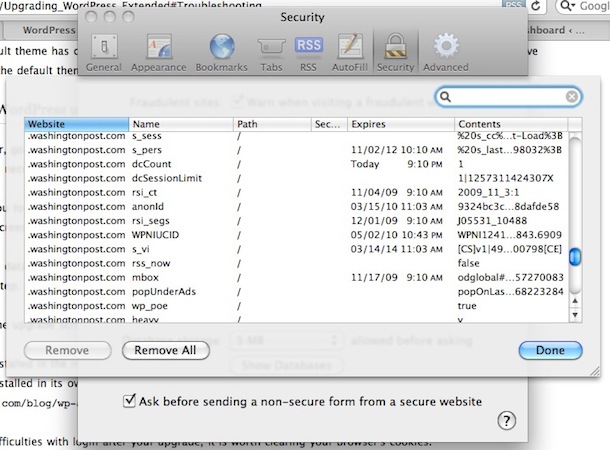Select the rsi_ct cookie row
Image resolution: width=610 pixels, height=450 pixels.
click(296, 193)
